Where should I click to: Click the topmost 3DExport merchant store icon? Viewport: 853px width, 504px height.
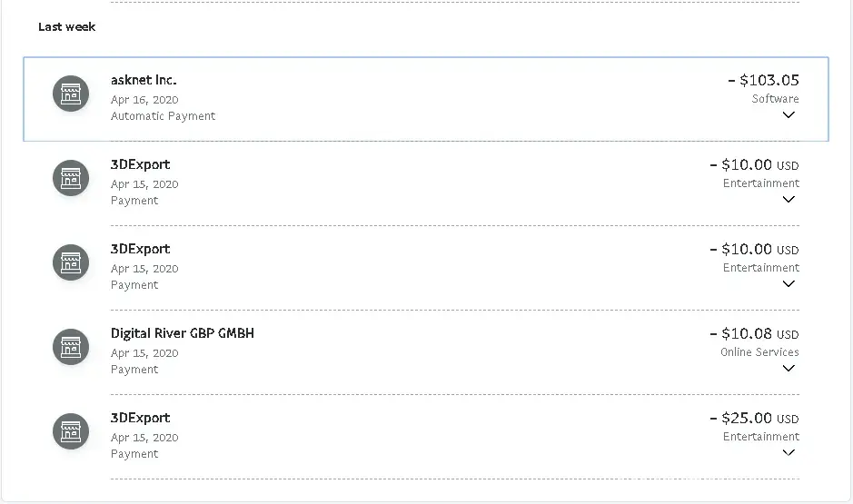click(71, 178)
